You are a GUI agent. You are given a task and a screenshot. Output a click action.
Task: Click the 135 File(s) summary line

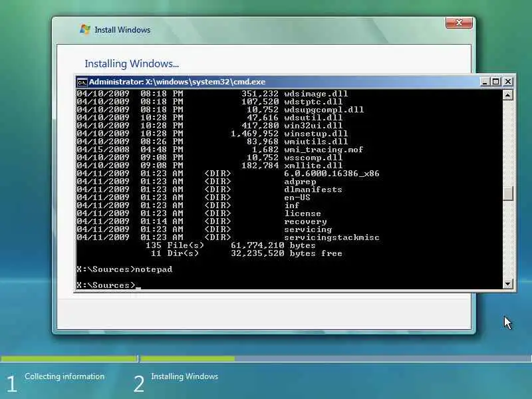(231, 245)
